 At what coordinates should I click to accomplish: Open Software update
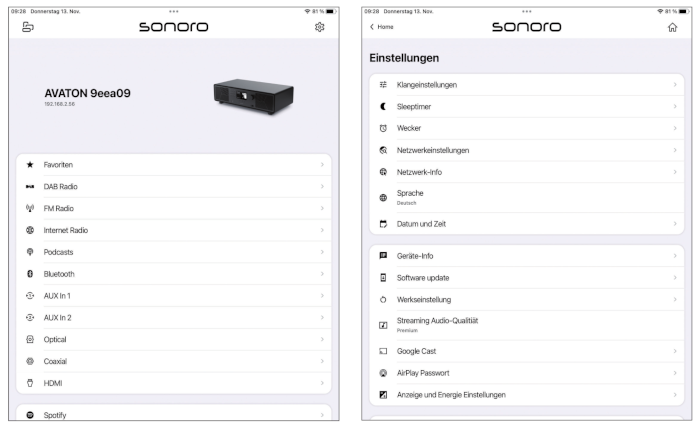click(x=527, y=278)
